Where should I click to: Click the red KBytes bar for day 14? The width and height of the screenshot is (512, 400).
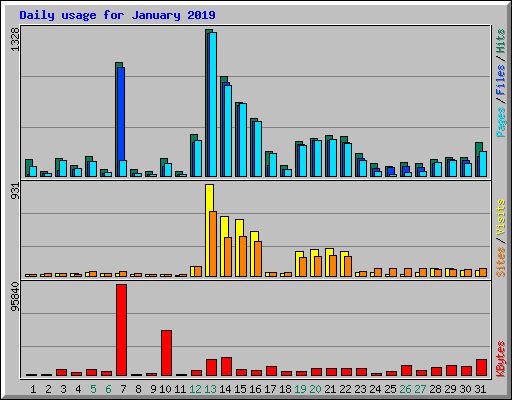coord(226,367)
